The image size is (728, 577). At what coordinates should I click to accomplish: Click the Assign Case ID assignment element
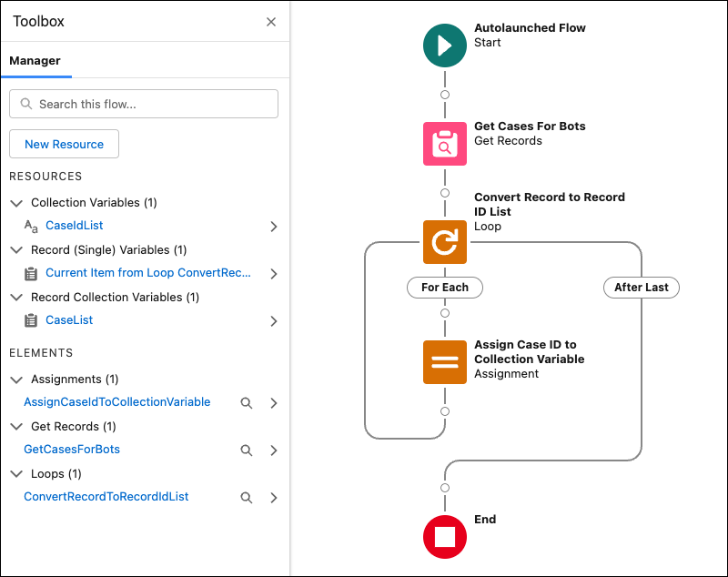click(x=445, y=361)
